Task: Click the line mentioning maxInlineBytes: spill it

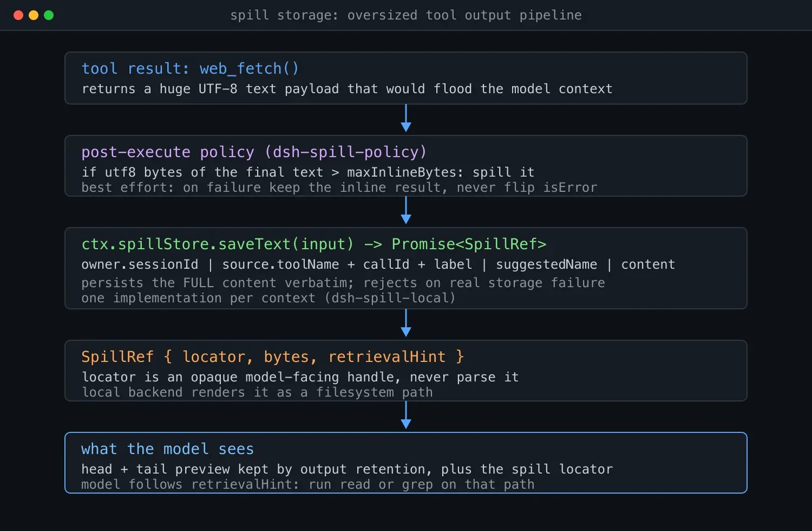Action: (x=308, y=172)
